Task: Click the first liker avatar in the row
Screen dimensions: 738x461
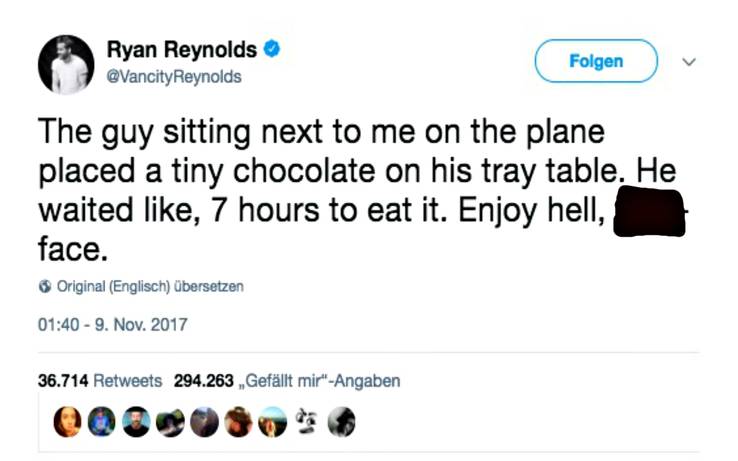Action: [x=69, y=422]
